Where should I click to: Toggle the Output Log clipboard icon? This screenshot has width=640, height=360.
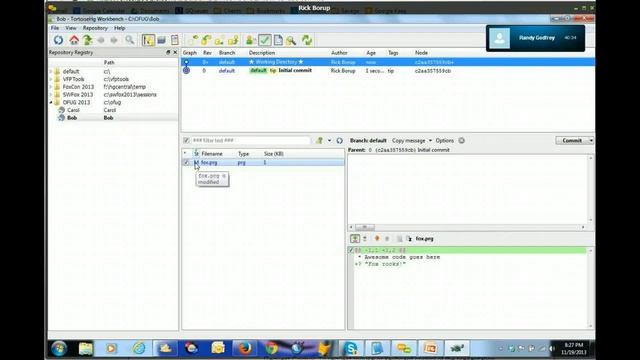click(x=175, y=40)
